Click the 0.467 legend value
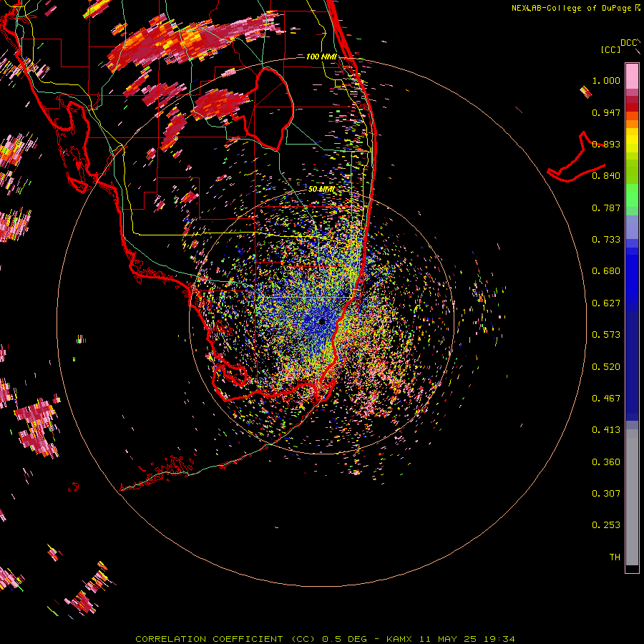 (x=606, y=399)
